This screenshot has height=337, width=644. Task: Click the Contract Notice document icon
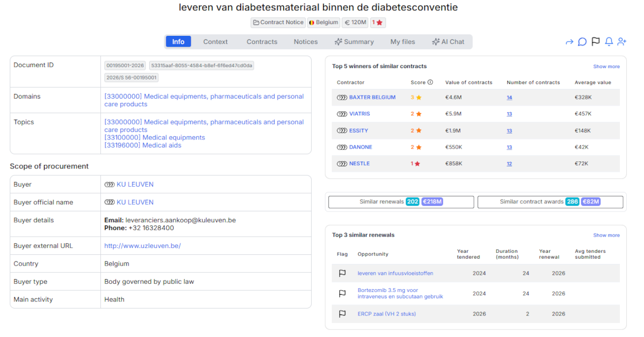(x=257, y=22)
